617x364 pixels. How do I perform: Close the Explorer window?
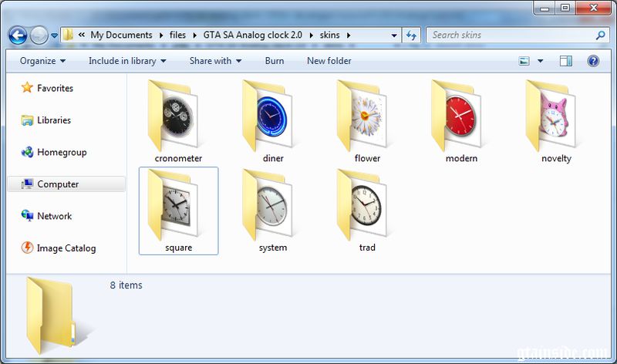point(593,8)
